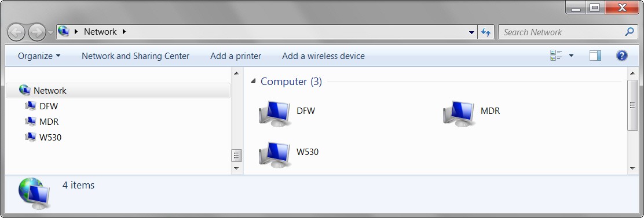The image size is (644, 218).
Task: Open the recent pages dropdown beside Forward
Action: coord(50,32)
